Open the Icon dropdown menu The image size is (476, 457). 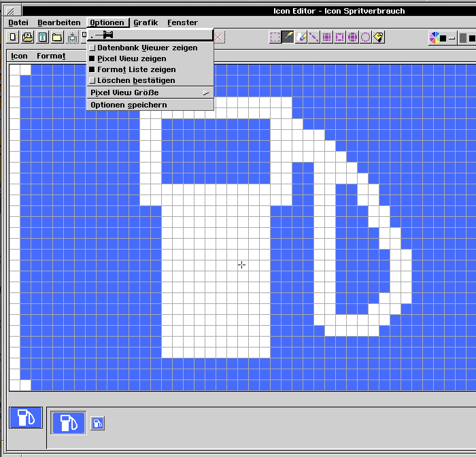click(19, 56)
